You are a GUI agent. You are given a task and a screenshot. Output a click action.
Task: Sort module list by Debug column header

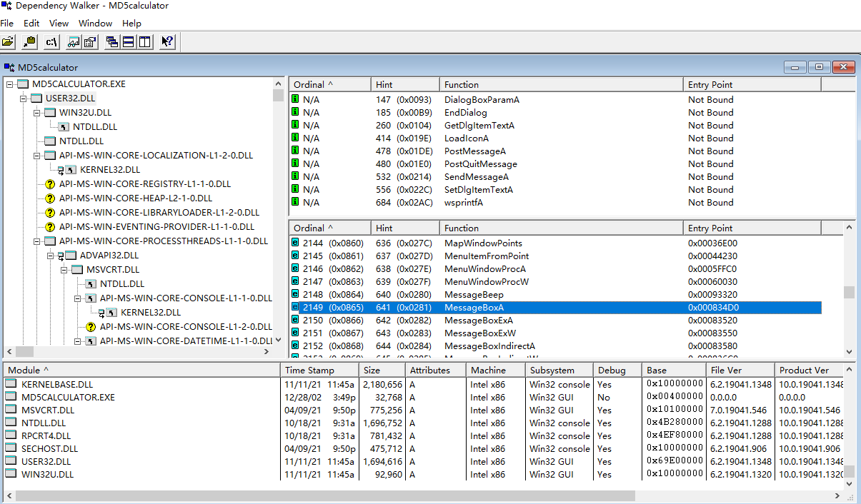(617, 370)
